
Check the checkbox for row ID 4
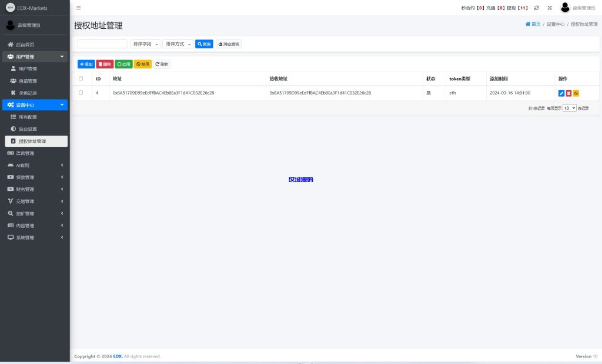click(x=81, y=93)
